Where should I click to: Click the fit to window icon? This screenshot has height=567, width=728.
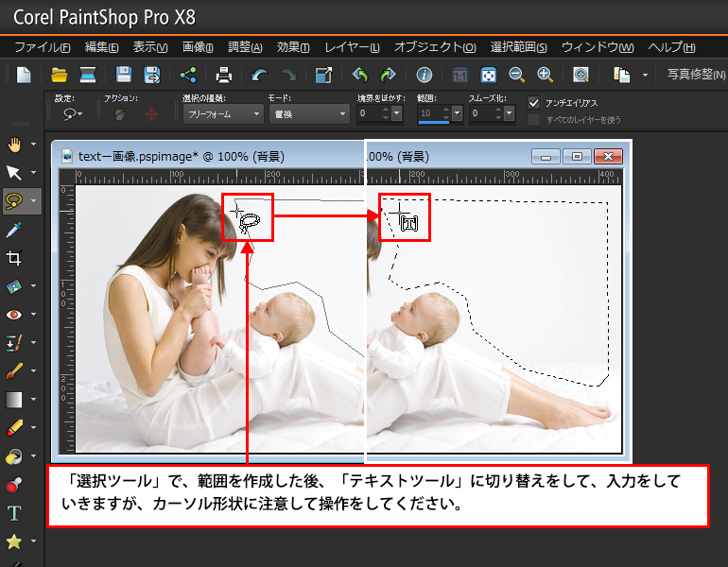(x=489, y=75)
